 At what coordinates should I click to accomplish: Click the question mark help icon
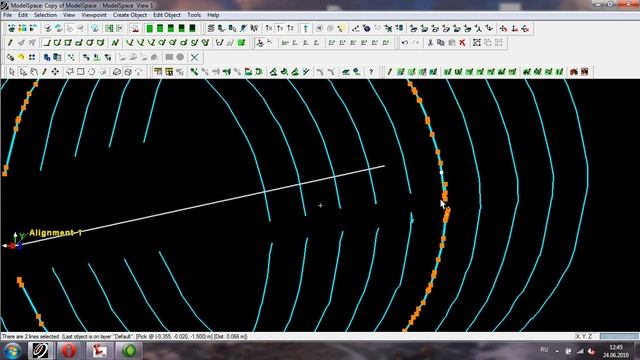coord(371,72)
